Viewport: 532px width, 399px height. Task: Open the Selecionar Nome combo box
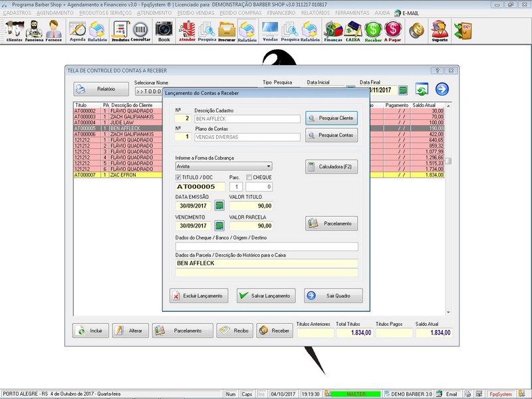coord(148,91)
